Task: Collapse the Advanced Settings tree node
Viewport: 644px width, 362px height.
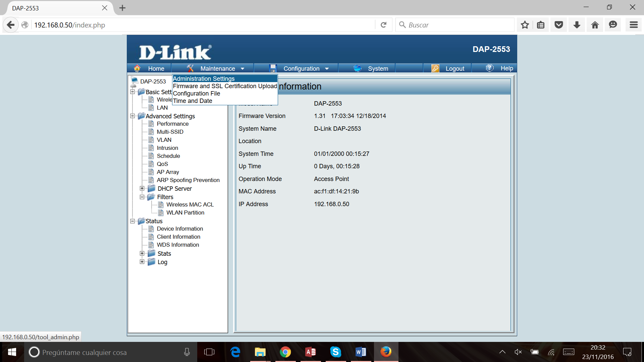Action: click(x=132, y=116)
